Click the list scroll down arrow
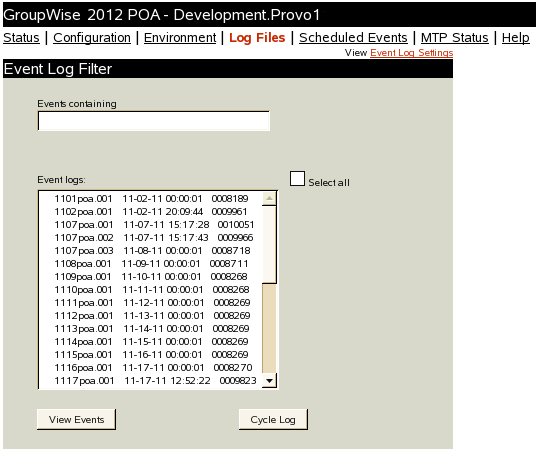536x454 pixels. tap(269, 380)
